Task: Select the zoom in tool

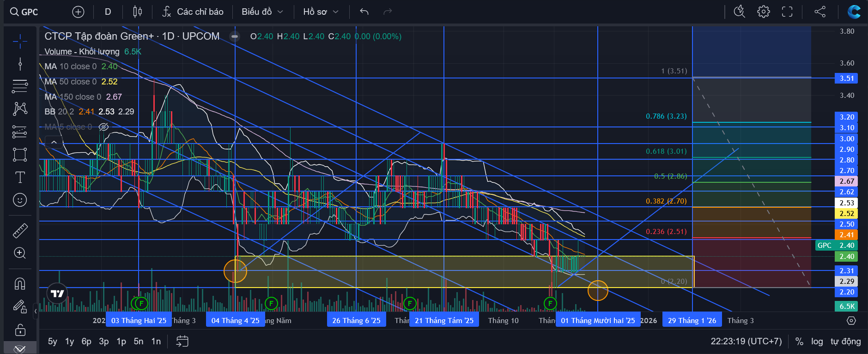Action: (20, 253)
